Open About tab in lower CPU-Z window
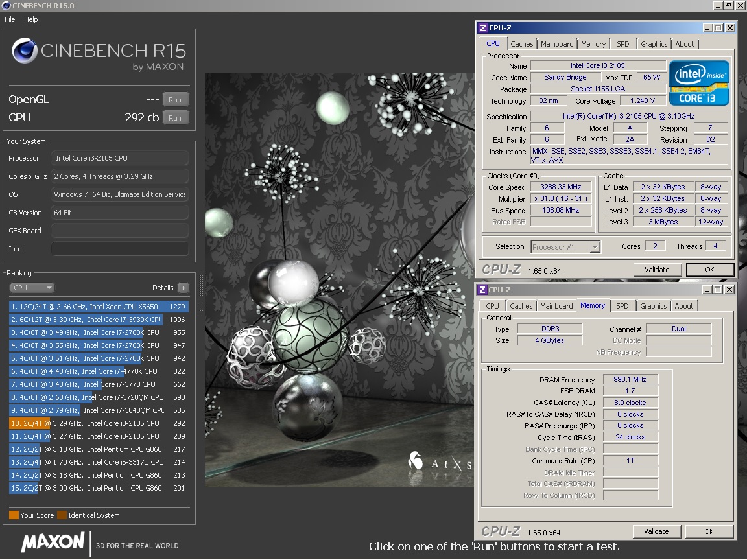747x560 pixels. pos(683,306)
